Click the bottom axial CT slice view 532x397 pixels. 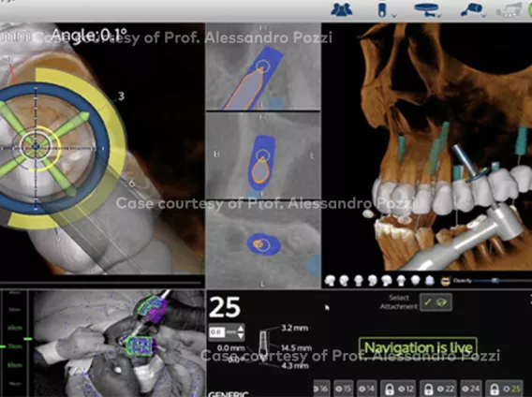263,244
